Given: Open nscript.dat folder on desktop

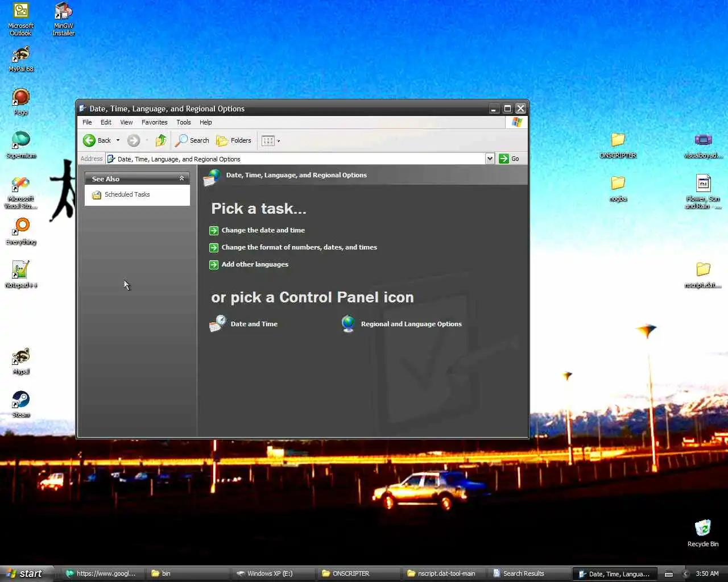Looking at the screenshot, I should click(x=704, y=275).
